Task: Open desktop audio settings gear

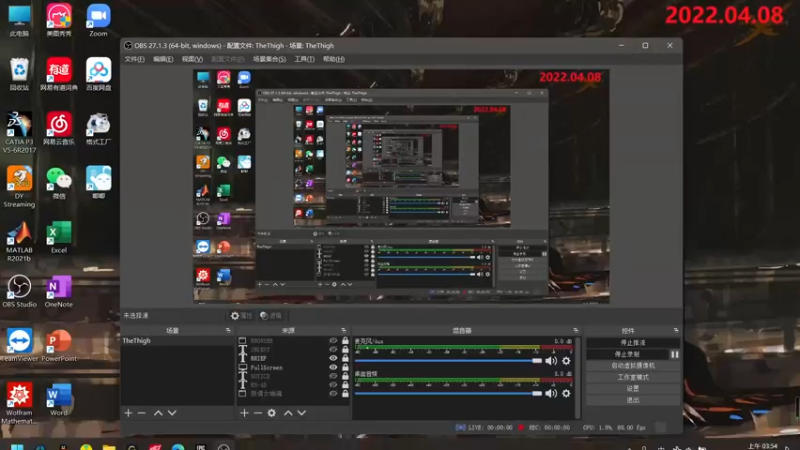Action: (566, 393)
